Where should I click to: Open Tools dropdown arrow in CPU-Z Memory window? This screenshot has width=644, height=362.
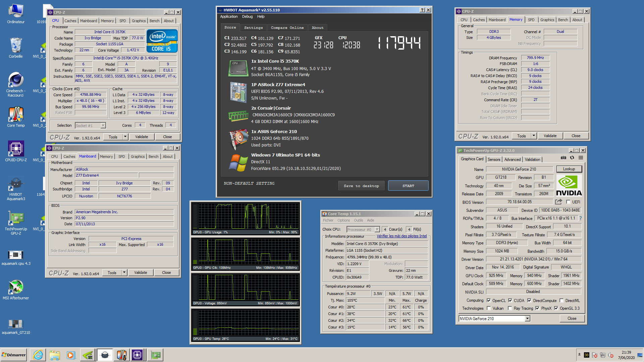534,136
